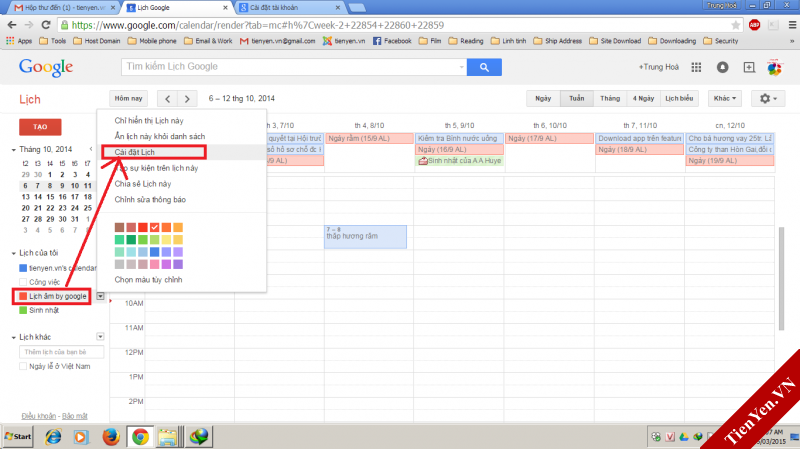Click the browser reload icon

[46, 25]
